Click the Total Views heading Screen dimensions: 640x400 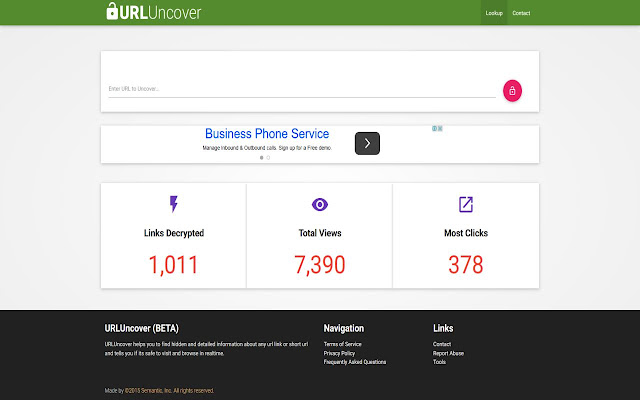pos(320,233)
